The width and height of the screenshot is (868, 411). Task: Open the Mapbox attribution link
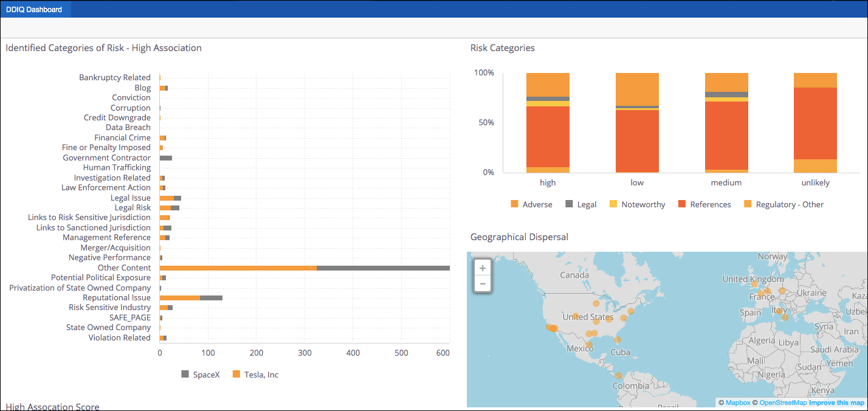click(x=738, y=402)
